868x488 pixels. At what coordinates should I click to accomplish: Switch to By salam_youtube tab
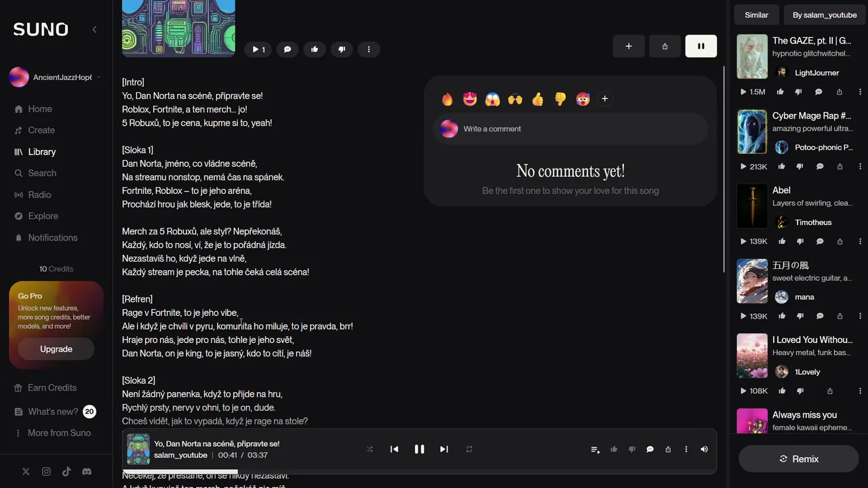point(825,15)
